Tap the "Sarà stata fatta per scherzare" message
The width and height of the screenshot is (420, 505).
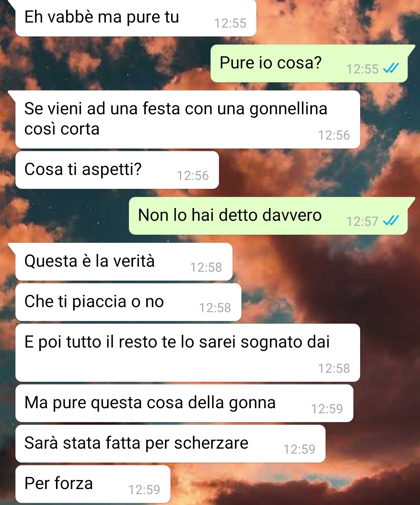pyautogui.click(x=170, y=444)
